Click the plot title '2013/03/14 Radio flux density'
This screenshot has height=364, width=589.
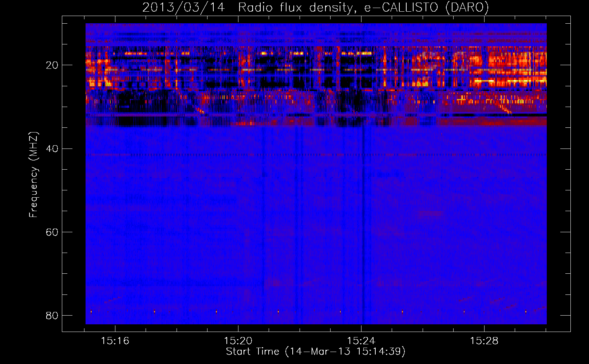[316, 8]
